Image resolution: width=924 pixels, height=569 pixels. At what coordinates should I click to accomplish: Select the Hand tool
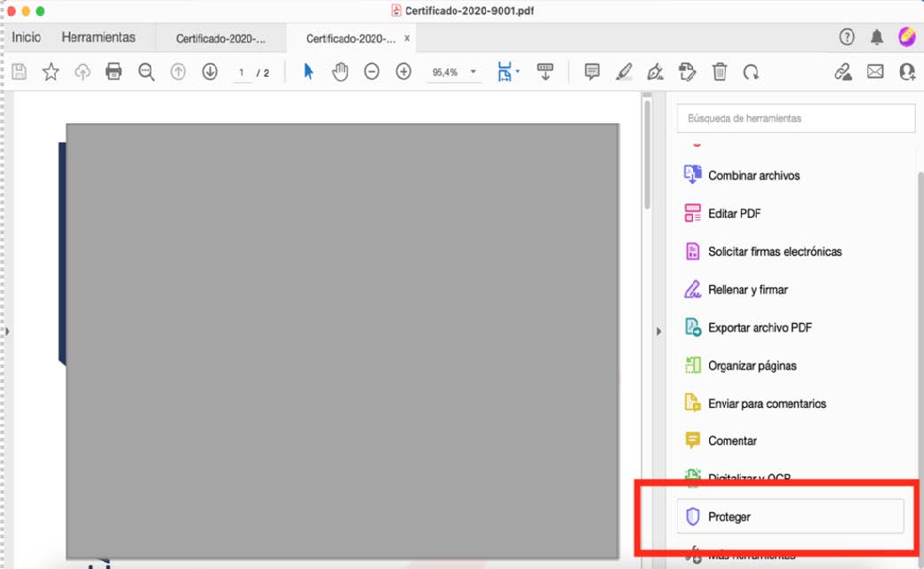340,72
